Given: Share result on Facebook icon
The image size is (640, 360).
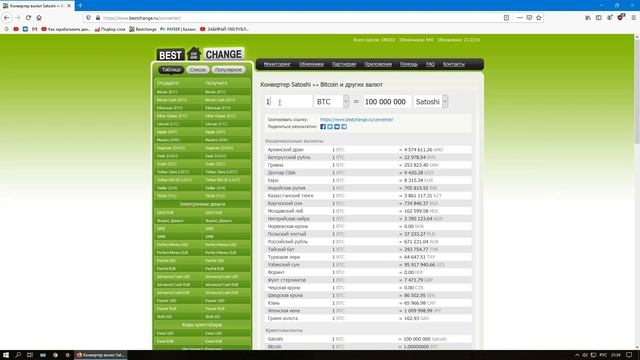Looking at the screenshot, I should coord(323,127).
